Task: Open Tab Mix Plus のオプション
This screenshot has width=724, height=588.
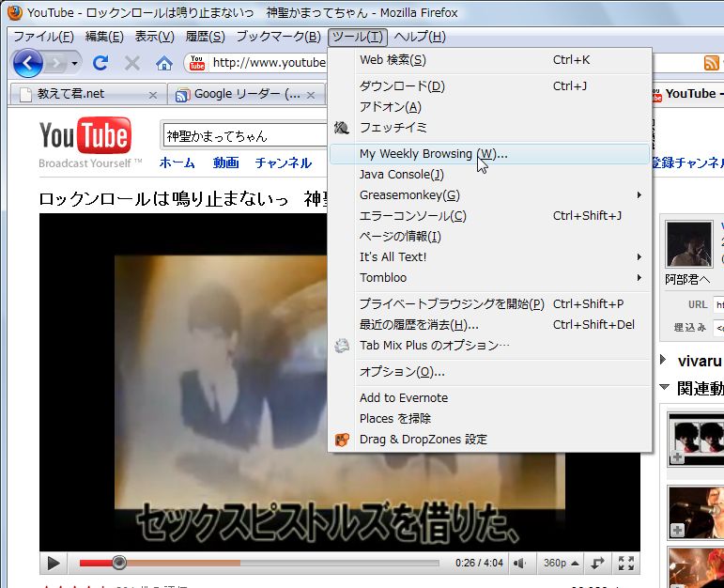Action: pos(489,346)
